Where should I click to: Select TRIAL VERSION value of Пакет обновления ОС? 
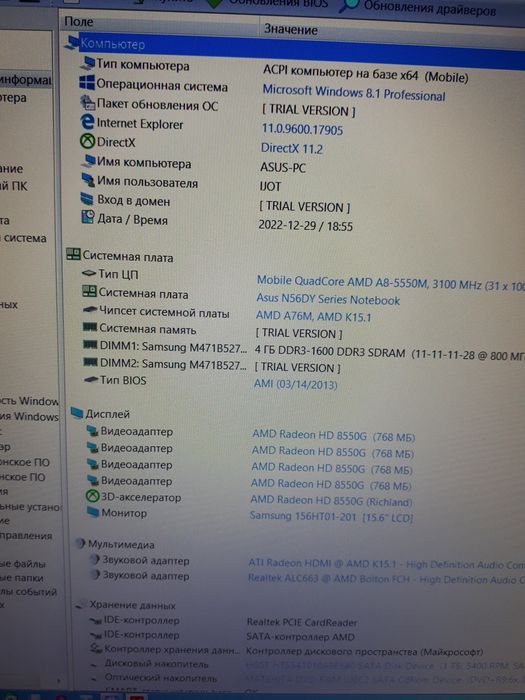pyautogui.click(x=308, y=110)
